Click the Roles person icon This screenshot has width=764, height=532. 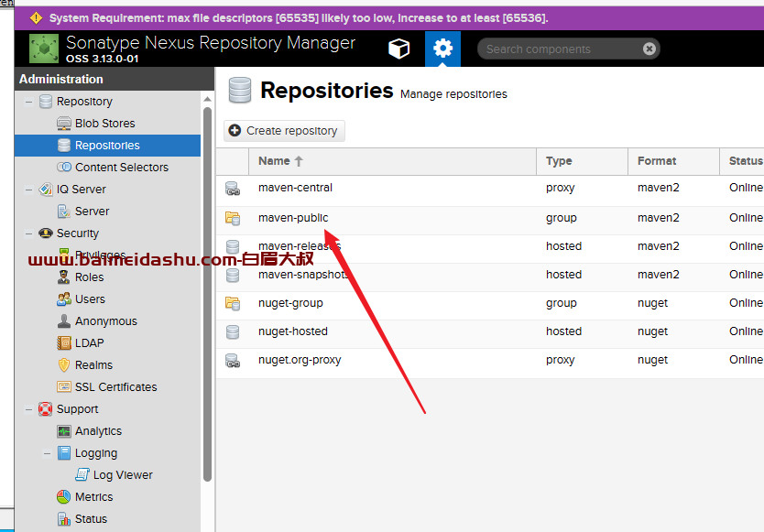point(64,277)
